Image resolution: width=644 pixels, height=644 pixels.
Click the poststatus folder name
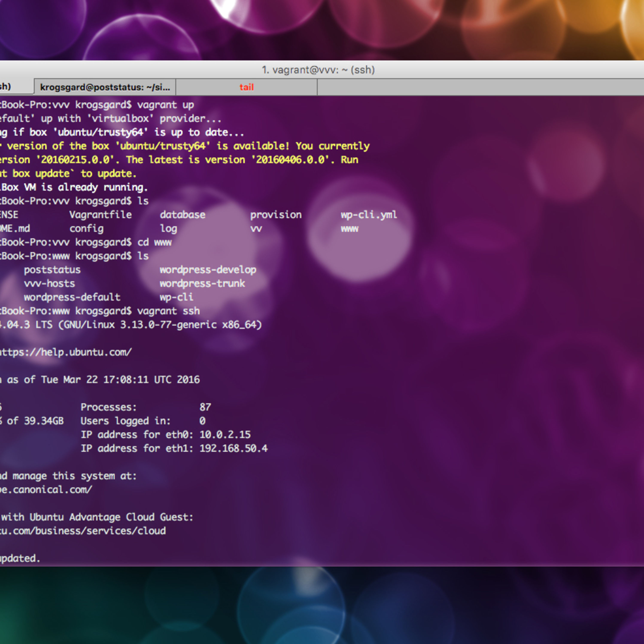point(52,270)
